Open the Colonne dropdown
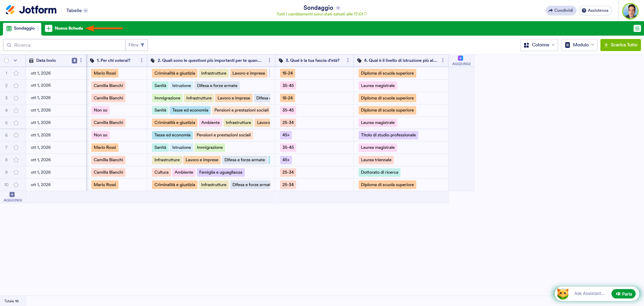Screen dimensions: 644x306 pyautogui.click(x=539, y=45)
